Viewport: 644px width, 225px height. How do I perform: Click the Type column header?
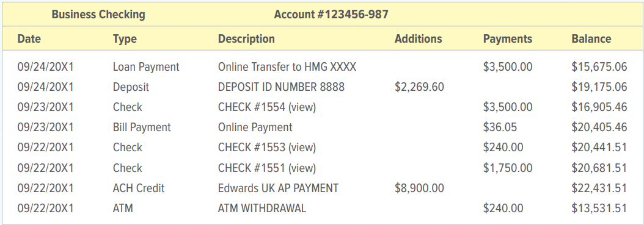tap(125, 40)
